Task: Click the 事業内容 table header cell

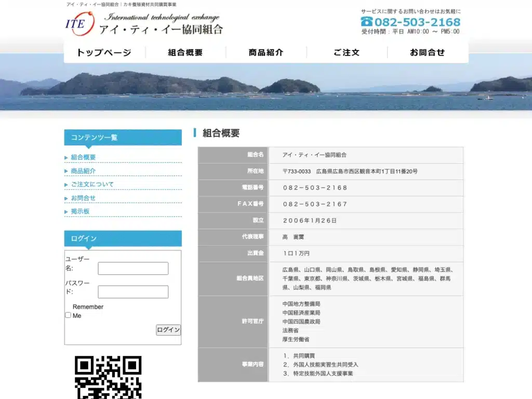Action: [233, 364]
